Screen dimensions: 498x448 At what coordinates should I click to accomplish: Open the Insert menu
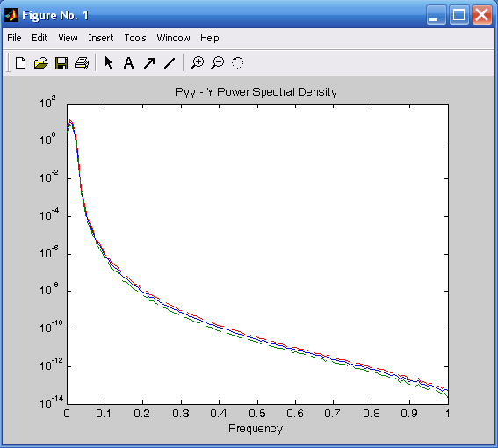click(101, 38)
